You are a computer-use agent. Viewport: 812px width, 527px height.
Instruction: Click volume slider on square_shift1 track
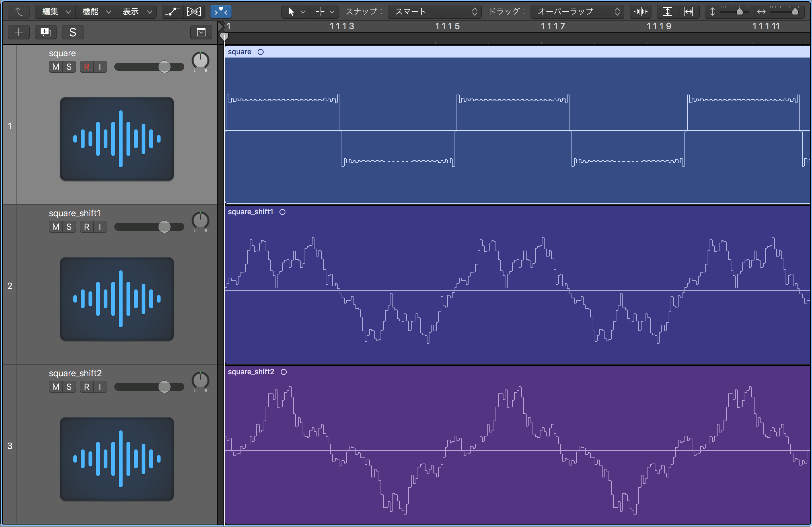(149, 227)
